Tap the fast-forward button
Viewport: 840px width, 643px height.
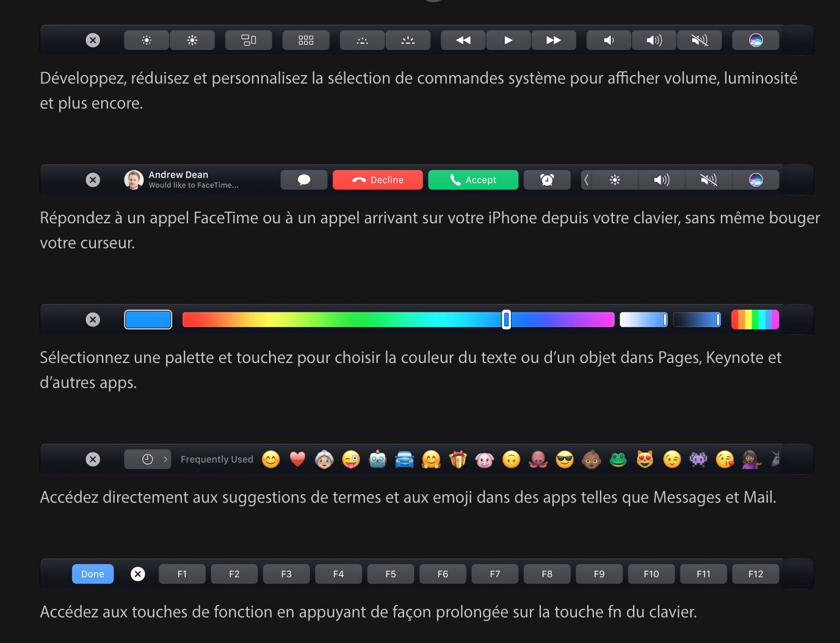pos(554,40)
